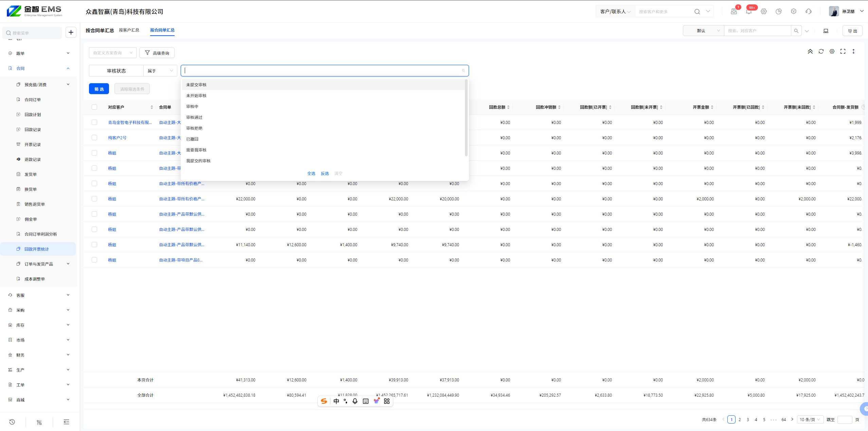Click the customer service headset icon
868x431 pixels.
point(808,12)
